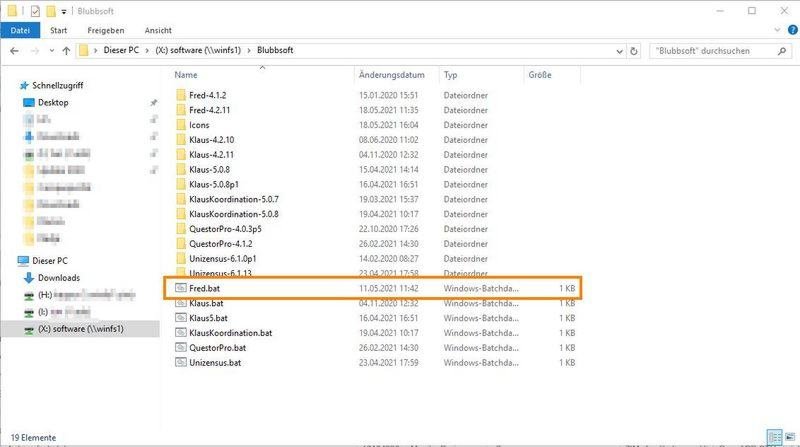
Task: Refresh the folder view in address bar
Action: (x=634, y=49)
